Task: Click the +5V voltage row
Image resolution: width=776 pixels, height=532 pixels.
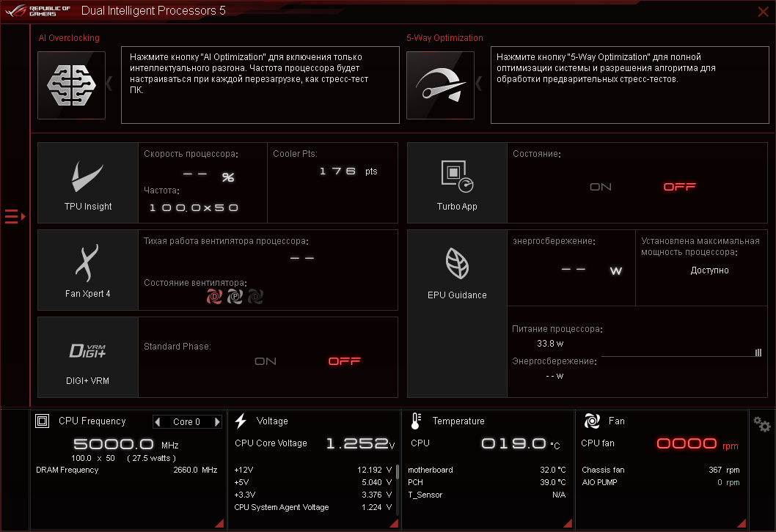Action: pyautogui.click(x=313, y=482)
